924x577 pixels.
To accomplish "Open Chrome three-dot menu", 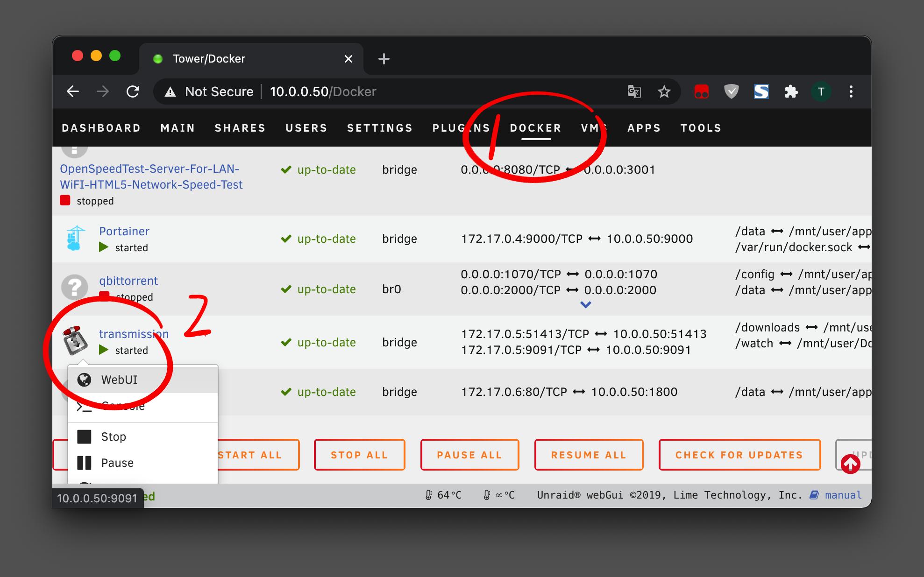I will pos(851,91).
